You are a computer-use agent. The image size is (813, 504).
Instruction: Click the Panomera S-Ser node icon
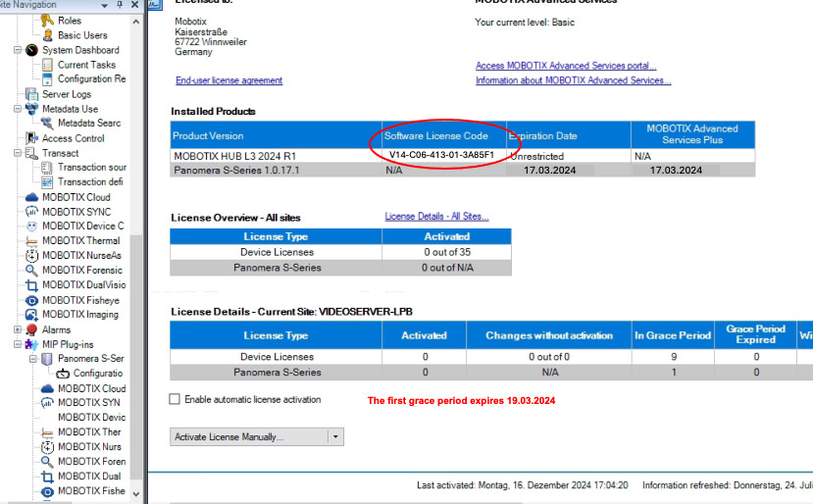click(47, 358)
